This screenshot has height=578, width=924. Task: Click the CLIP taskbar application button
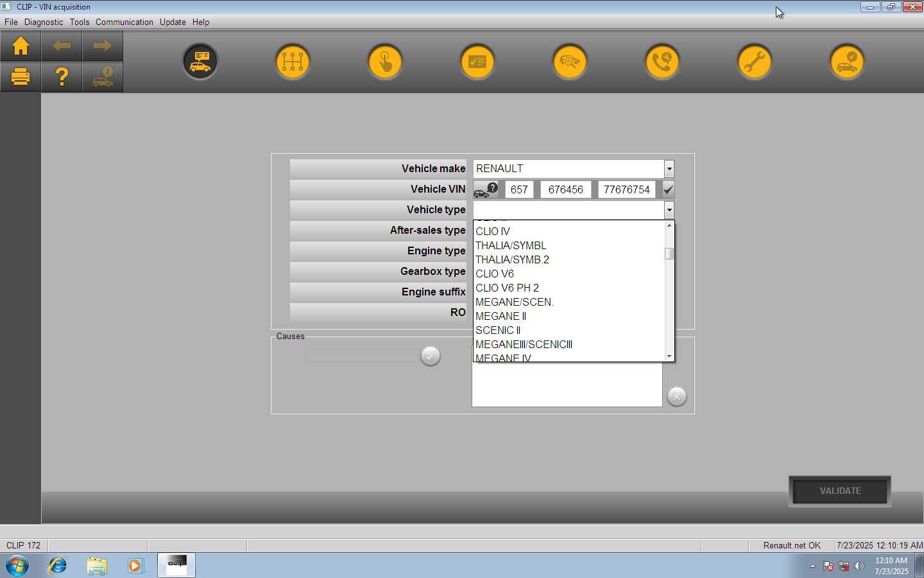pyautogui.click(x=176, y=566)
